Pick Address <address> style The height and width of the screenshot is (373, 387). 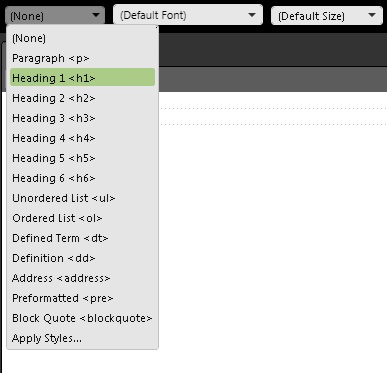(x=82, y=278)
